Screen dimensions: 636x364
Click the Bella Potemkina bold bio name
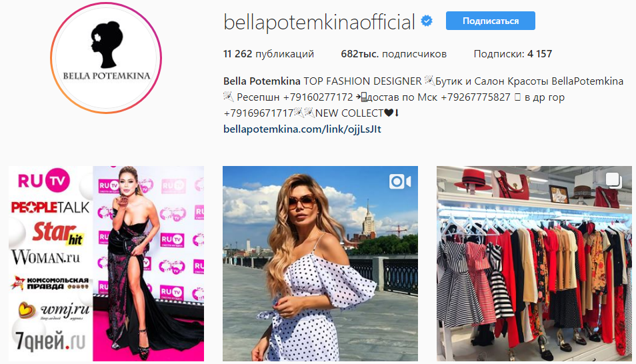click(261, 81)
